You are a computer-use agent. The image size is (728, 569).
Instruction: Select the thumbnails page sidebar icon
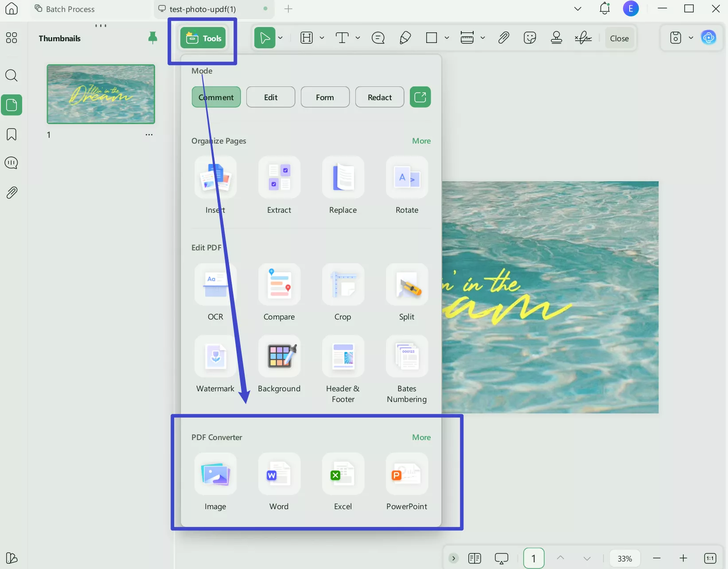[12, 105]
